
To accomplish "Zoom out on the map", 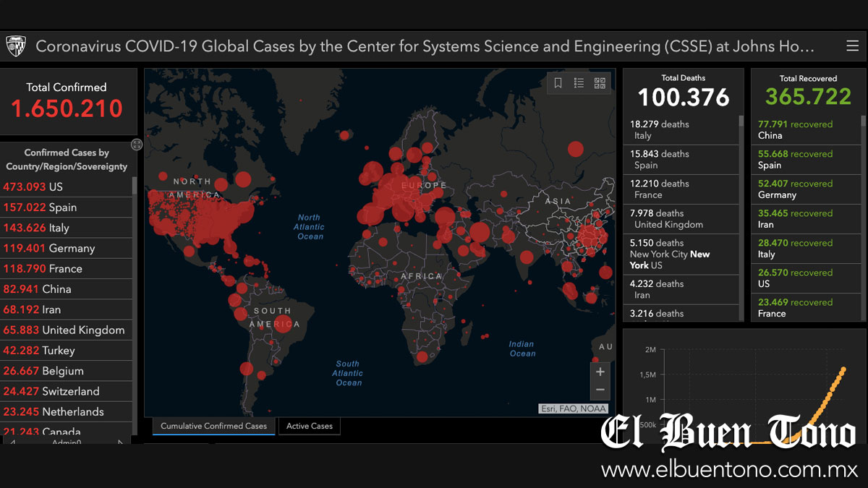I will 600,390.
